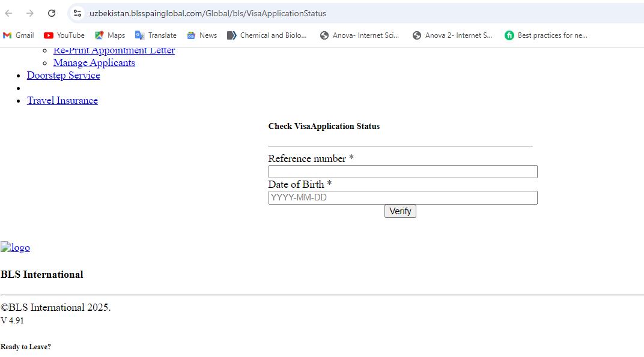Screen dimensions: 644x357
Task: Click the broken logo image link
Action: (x=15, y=247)
